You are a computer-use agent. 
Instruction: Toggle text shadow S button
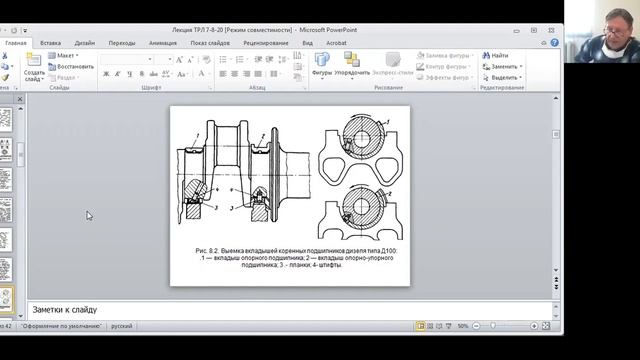(x=142, y=74)
